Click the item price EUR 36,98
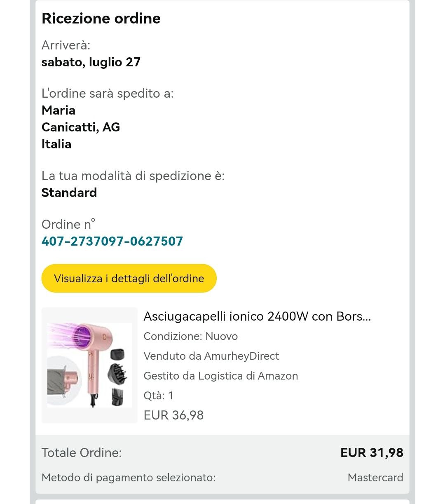445x504 pixels. (x=173, y=415)
